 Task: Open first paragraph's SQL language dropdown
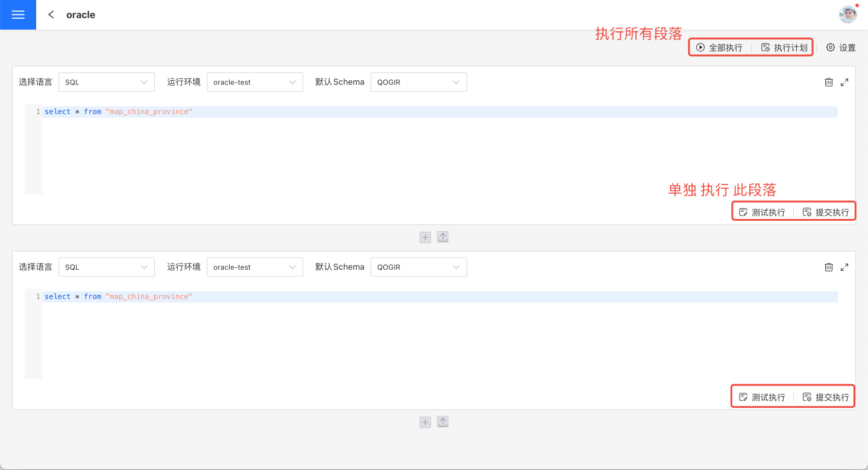pyautogui.click(x=106, y=82)
